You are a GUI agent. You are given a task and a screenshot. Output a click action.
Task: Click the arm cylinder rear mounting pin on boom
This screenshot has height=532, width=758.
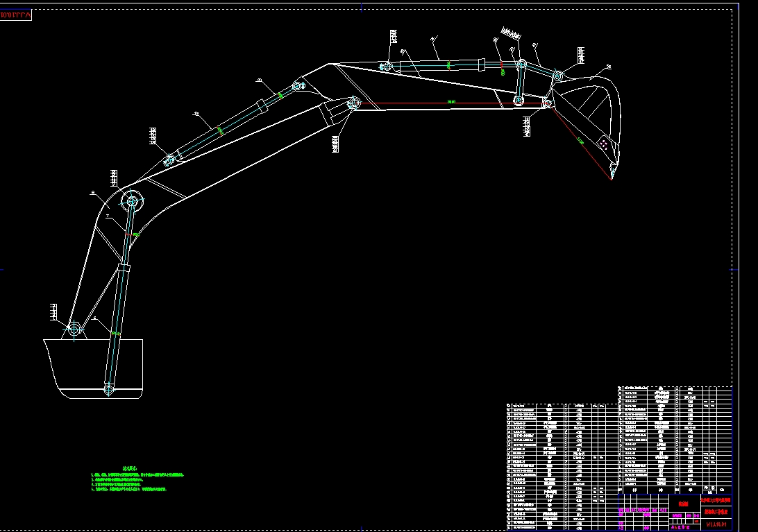tap(169, 160)
